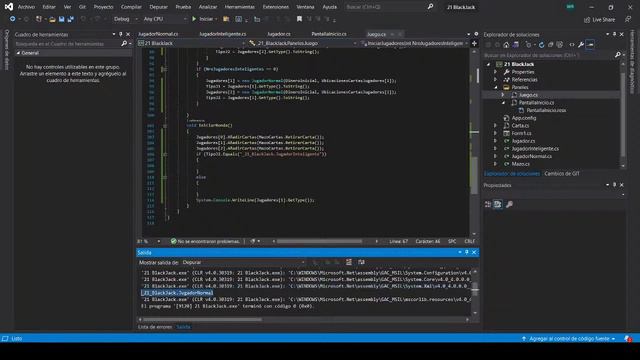The image size is (640, 360).
Task: Pin the Propiedades panel
Action: pos(614,185)
